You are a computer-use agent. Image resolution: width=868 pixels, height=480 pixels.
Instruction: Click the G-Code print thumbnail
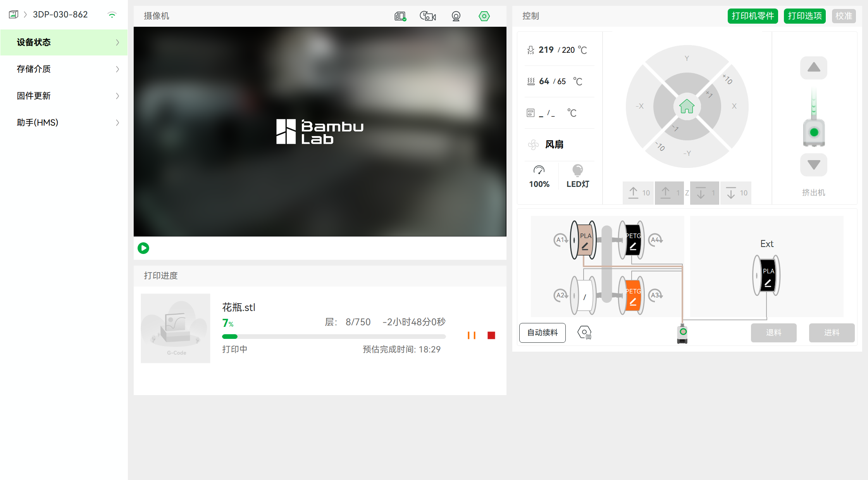[x=176, y=328]
